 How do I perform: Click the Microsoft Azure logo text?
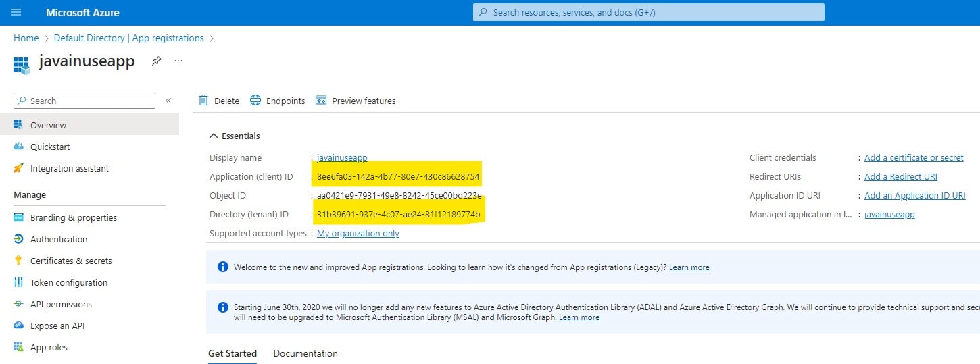pos(82,12)
